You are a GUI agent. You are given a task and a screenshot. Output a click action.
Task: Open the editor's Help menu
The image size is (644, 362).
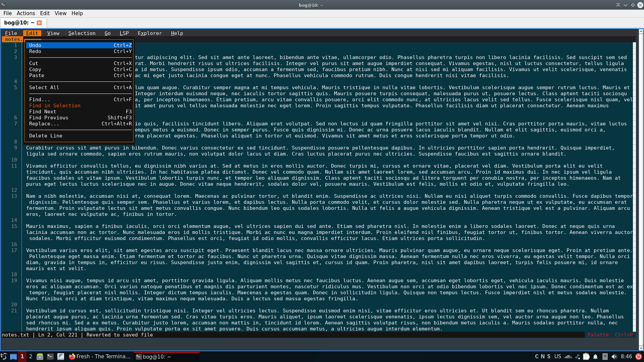tap(177, 33)
